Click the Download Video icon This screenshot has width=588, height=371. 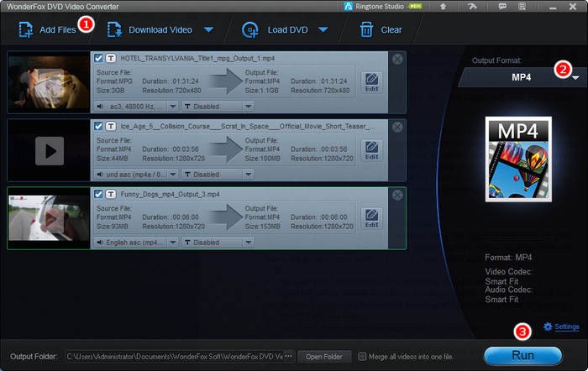coord(114,30)
